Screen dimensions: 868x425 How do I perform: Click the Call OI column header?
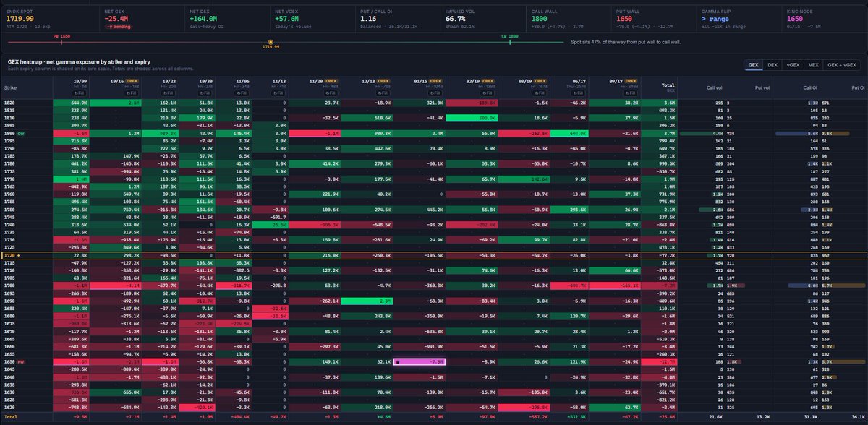(x=809, y=87)
